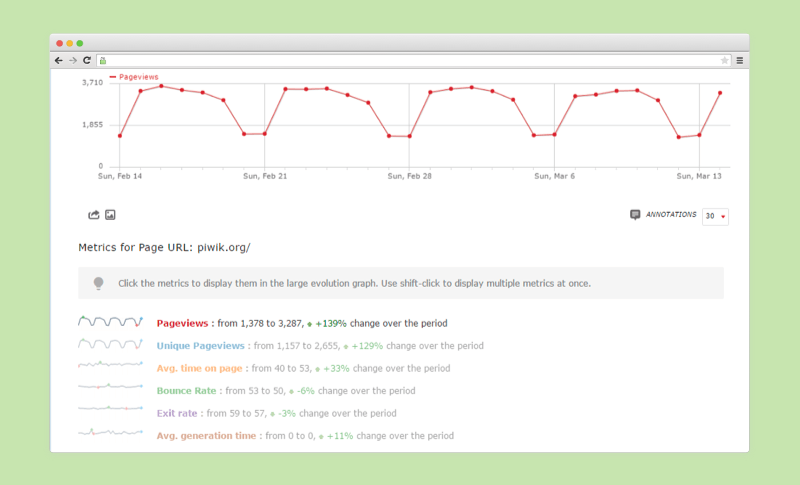The image size is (800, 485).
Task: Select the Exit rate metric
Action: [x=177, y=413]
